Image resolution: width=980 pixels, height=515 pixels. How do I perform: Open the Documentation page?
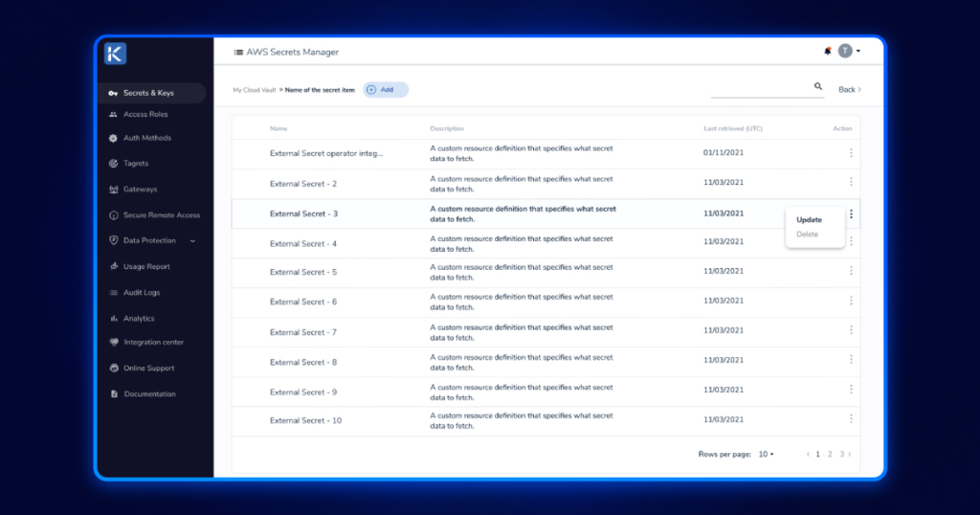click(x=149, y=393)
